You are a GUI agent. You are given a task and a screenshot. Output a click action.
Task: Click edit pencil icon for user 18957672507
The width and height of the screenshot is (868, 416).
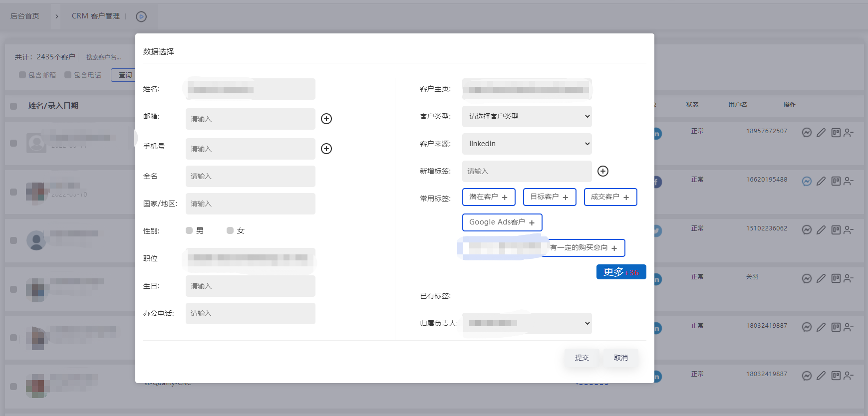tap(821, 133)
